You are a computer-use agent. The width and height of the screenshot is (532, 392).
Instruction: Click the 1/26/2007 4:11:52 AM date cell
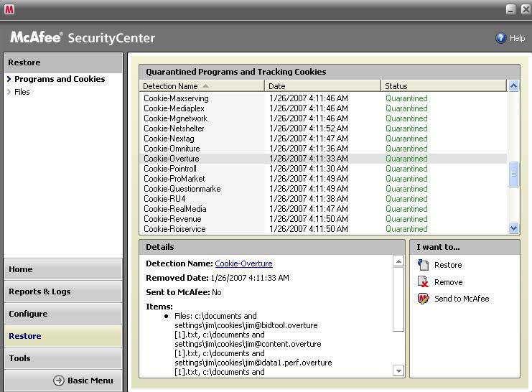click(309, 129)
